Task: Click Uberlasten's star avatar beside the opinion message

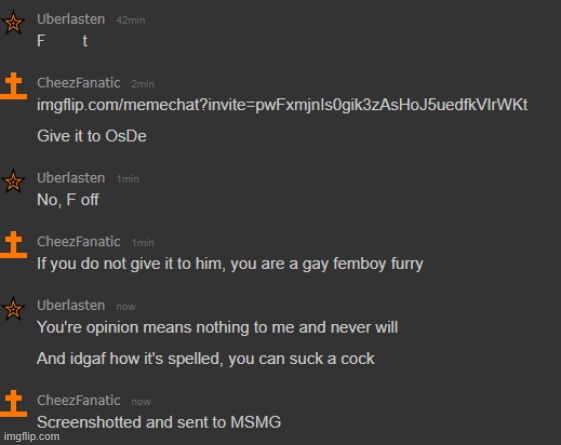Action: coord(13,308)
